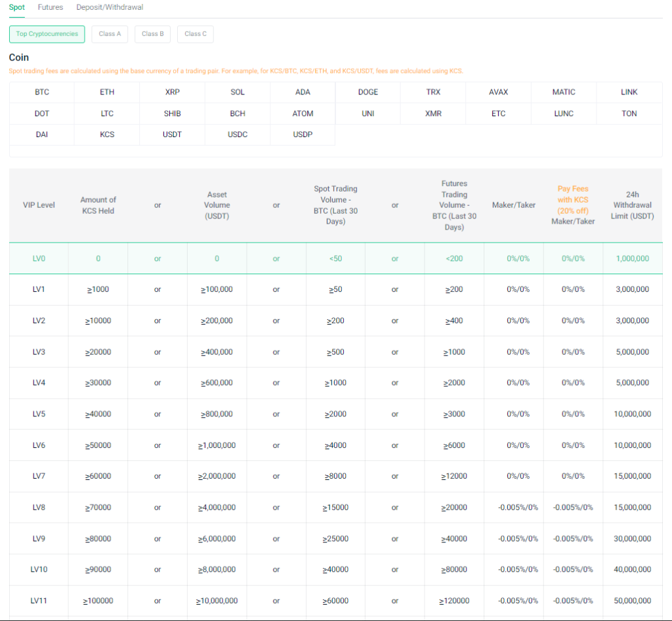Filter by Class B
The width and height of the screenshot is (672, 621).
click(152, 34)
